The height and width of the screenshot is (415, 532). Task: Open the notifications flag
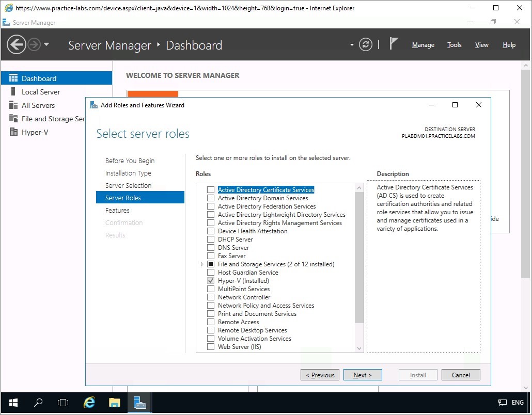(393, 43)
